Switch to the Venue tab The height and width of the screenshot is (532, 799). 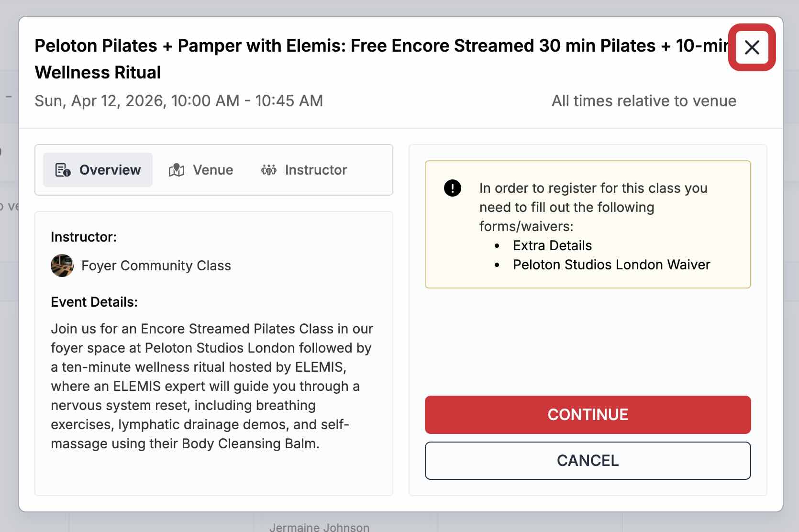pos(202,170)
